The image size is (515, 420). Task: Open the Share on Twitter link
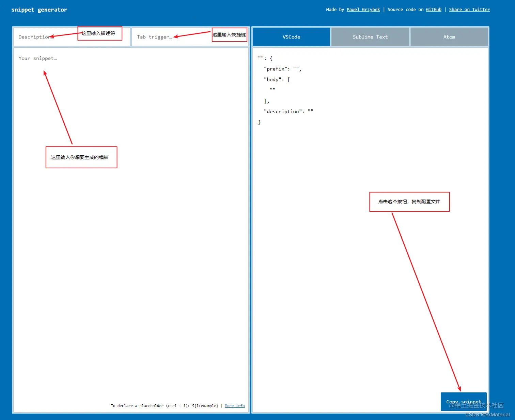point(469,10)
